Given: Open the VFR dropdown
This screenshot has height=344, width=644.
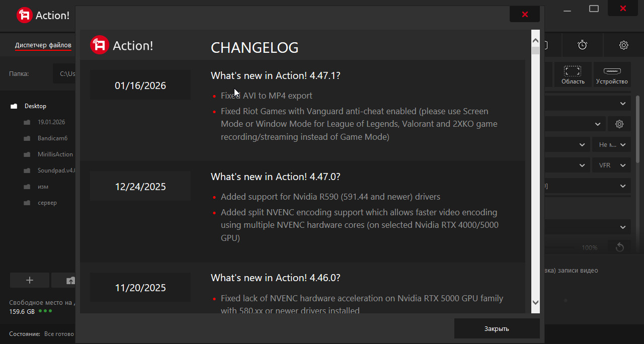Looking at the screenshot, I should pyautogui.click(x=611, y=165).
